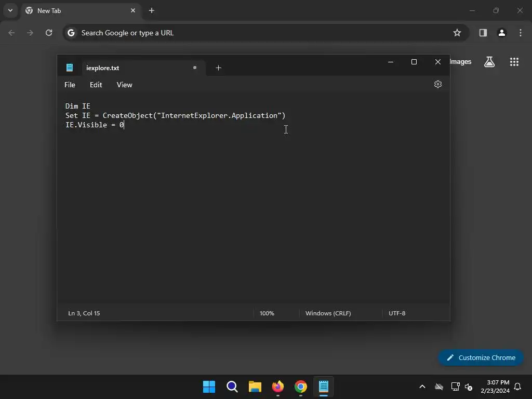This screenshot has height=399, width=532.
Task: Reload the Chrome page
Action: pyautogui.click(x=49, y=33)
